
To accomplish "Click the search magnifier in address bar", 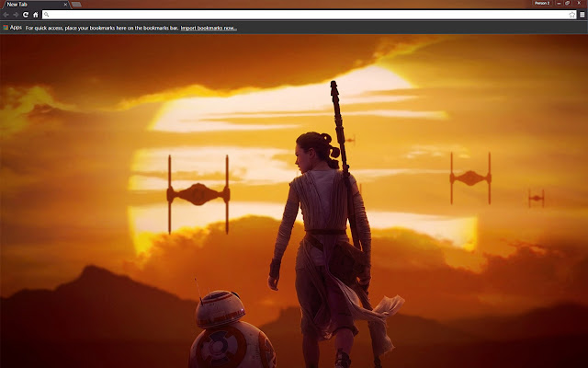I will pyautogui.click(x=47, y=15).
